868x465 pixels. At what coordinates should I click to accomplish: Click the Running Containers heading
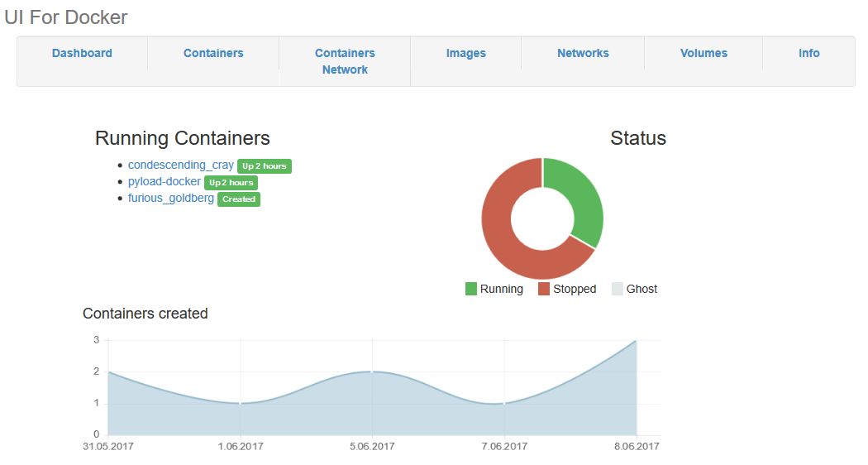(183, 138)
